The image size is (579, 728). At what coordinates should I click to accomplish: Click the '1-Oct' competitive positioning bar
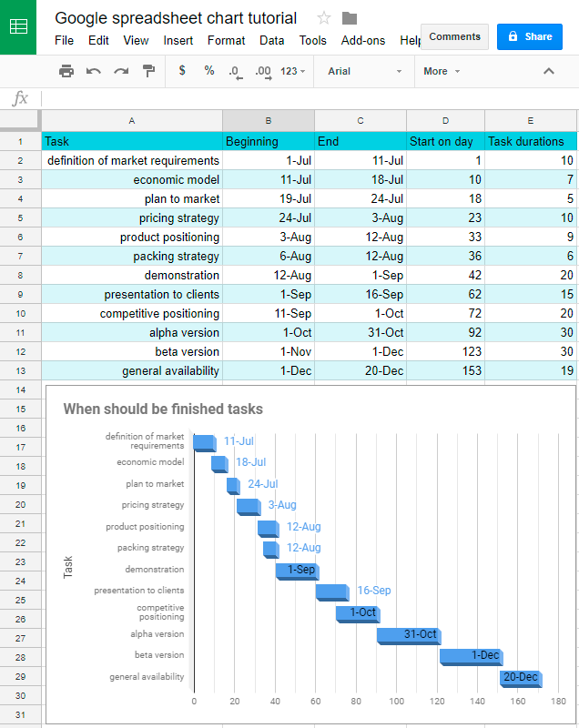pos(358,613)
